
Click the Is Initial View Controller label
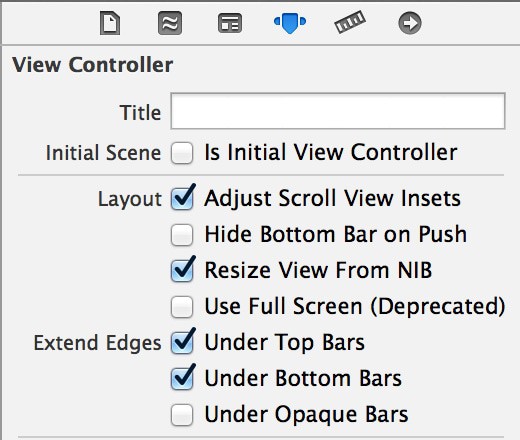tap(331, 152)
